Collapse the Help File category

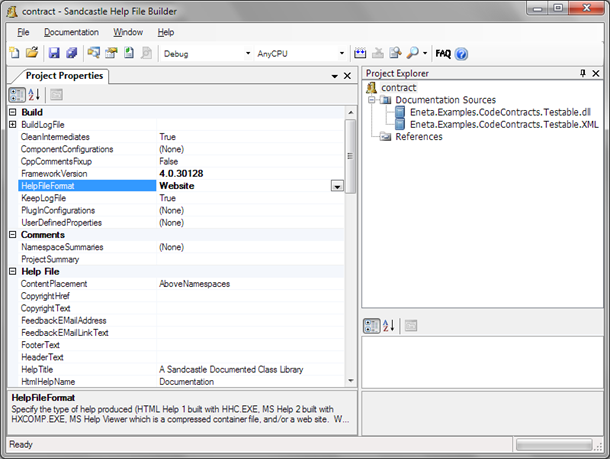pos(13,271)
